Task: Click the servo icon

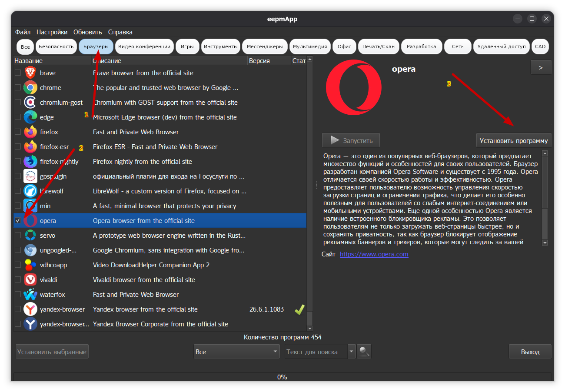Action: 30,236
